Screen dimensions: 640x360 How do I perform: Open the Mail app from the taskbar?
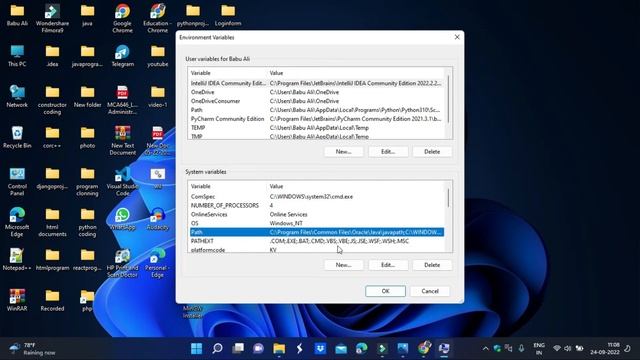341,348
